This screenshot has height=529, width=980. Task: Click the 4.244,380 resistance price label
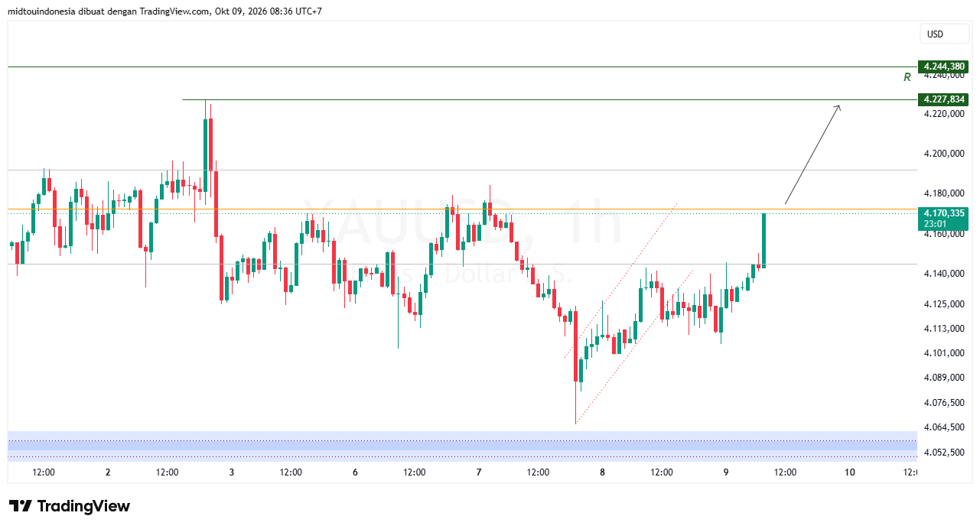click(943, 67)
